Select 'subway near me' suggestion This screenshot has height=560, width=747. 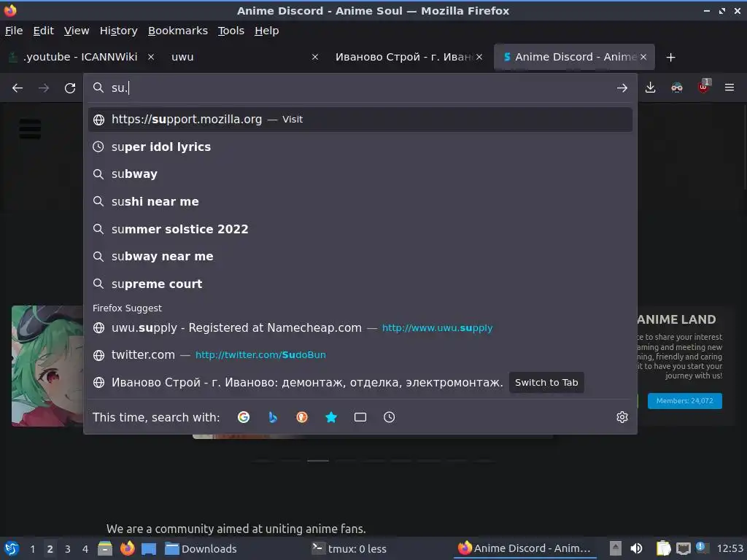360,256
